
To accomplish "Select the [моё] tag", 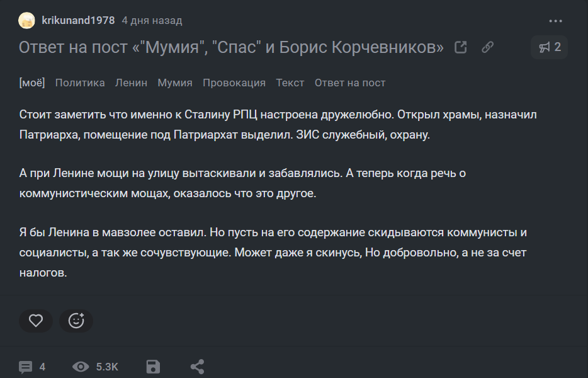I will point(32,83).
